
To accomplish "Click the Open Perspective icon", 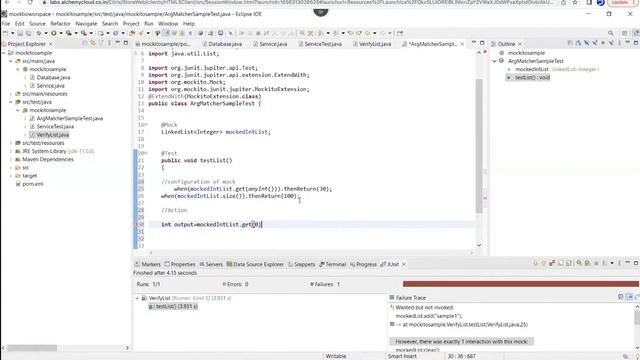I will point(624,33).
